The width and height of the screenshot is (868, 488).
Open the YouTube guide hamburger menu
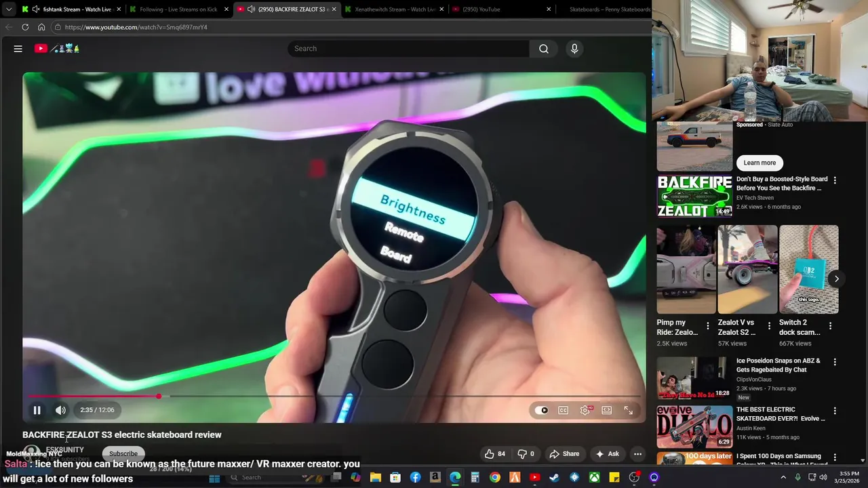pos(18,49)
